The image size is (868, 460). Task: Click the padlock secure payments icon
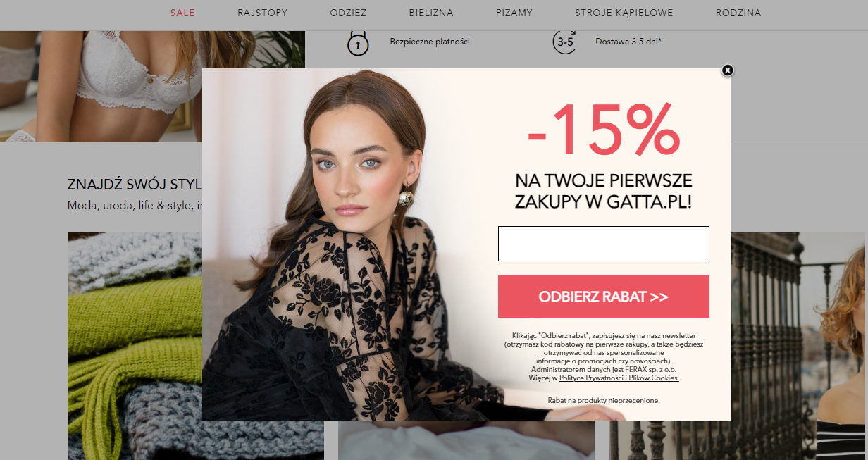click(358, 42)
